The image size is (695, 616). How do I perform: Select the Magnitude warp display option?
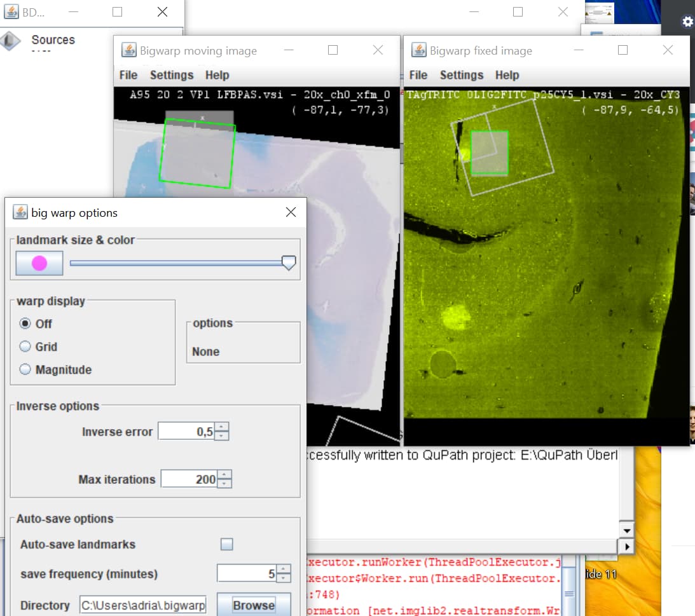(25, 369)
